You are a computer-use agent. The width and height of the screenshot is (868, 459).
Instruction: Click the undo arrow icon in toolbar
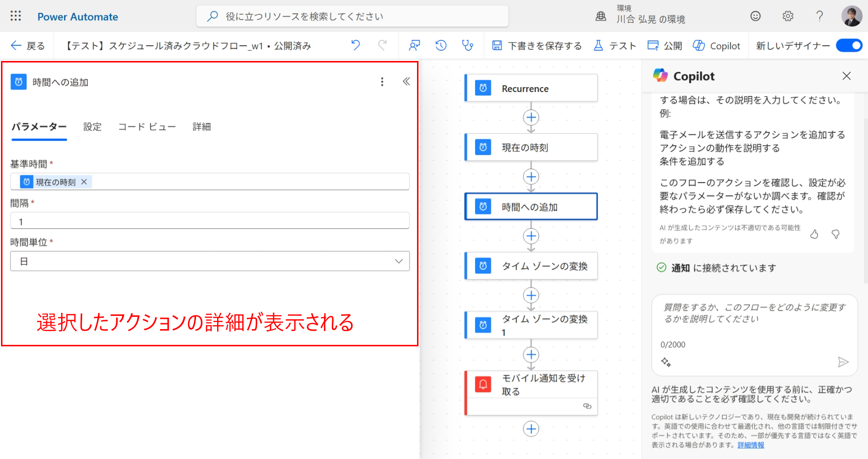pos(355,46)
